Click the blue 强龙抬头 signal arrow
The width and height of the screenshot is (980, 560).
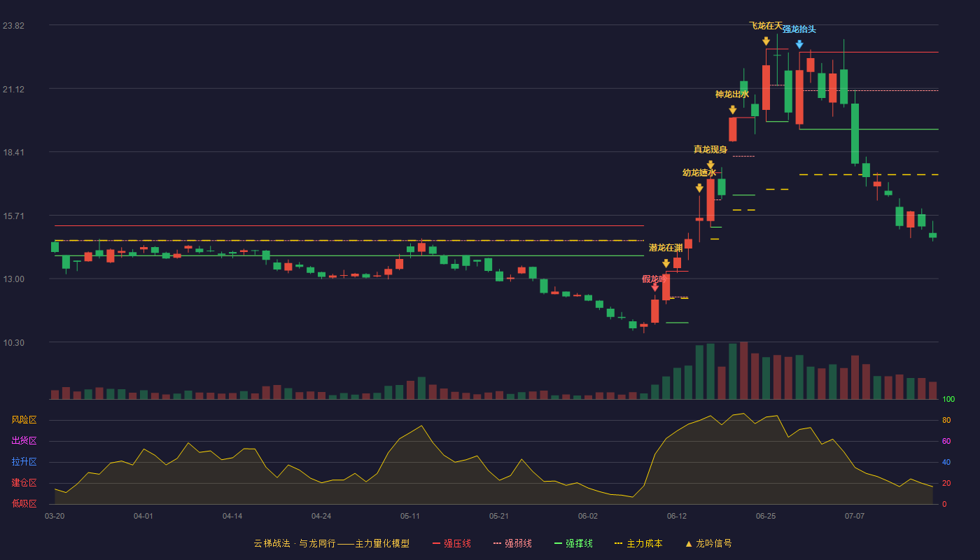point(799,45)
